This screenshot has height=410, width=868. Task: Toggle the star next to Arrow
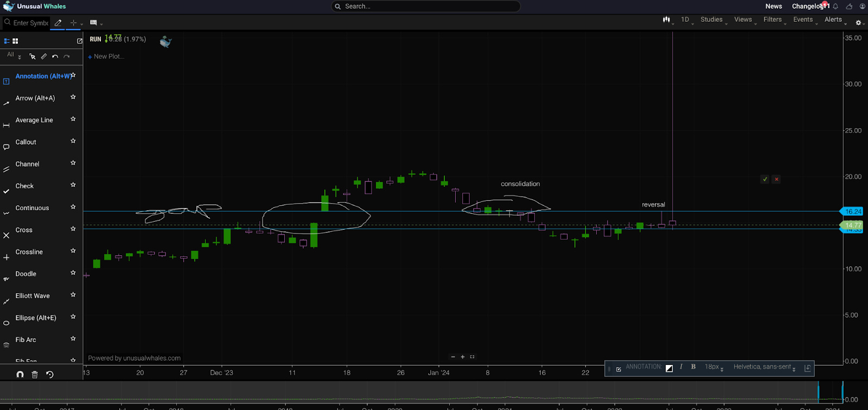pos(73,97)
